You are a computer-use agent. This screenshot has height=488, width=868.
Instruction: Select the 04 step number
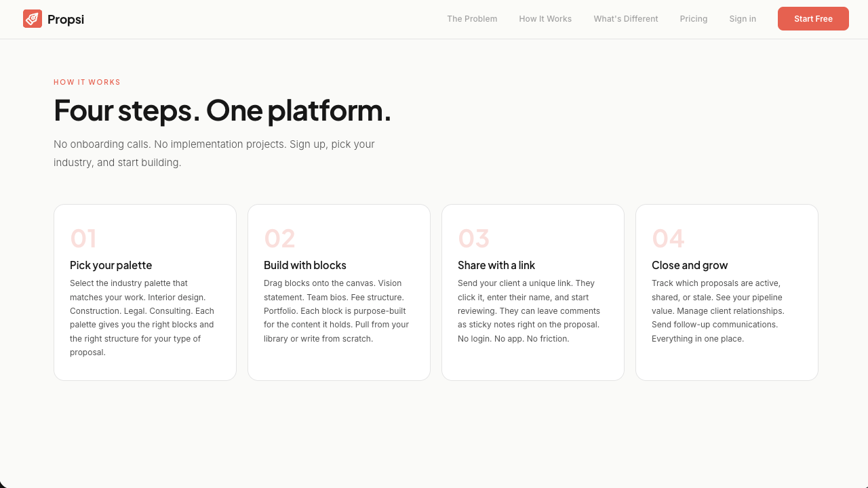coord(668,239)
